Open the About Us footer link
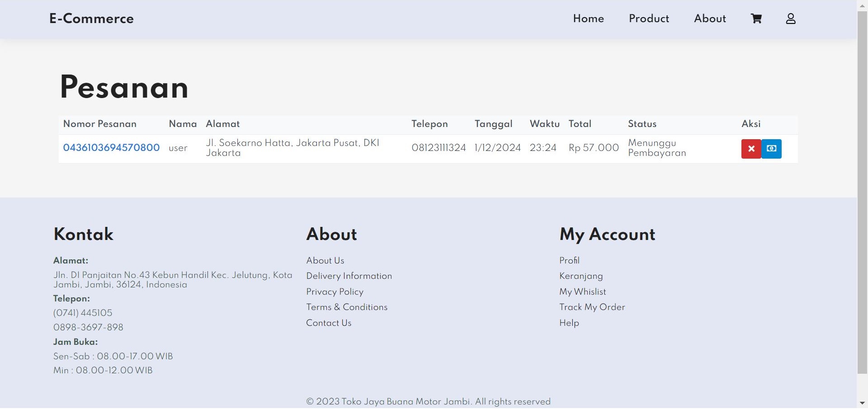 click(x=325, y=261)
